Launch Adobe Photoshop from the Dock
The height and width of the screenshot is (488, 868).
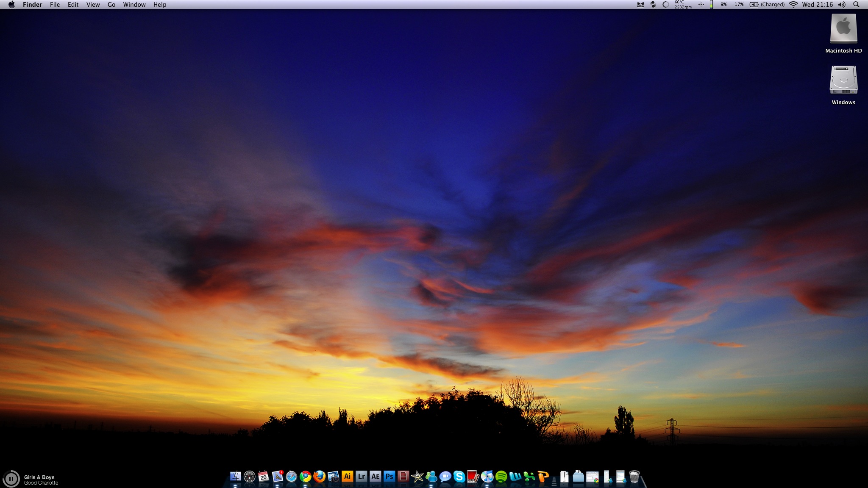(x=389, y=477)
